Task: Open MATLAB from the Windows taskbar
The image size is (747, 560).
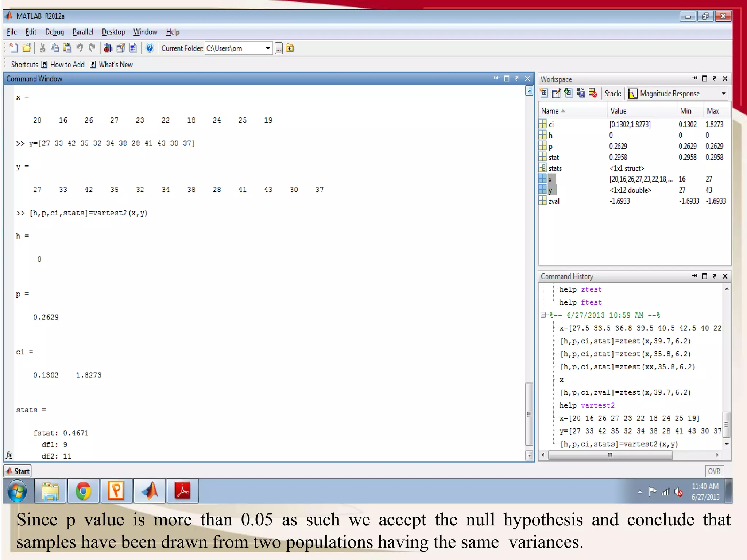Action: tap(150, 491)
